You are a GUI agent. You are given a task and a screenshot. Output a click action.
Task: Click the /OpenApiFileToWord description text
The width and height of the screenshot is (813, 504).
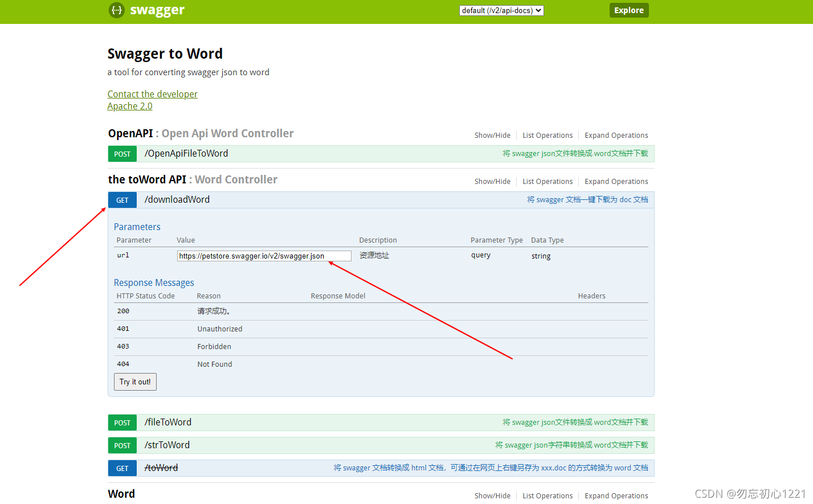(x=575, y=153)
